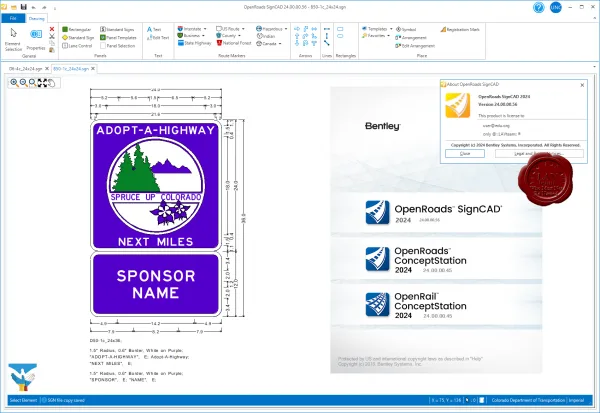
Task: Close the 850-1c_24x24.sgn tab
Action: pyautogui.click(x=93, y=69)
